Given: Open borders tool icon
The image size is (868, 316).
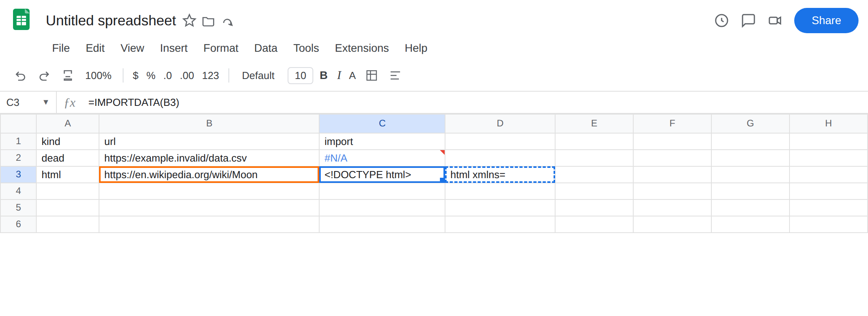Looking at the screenshot, I should (x=372, y=75).
